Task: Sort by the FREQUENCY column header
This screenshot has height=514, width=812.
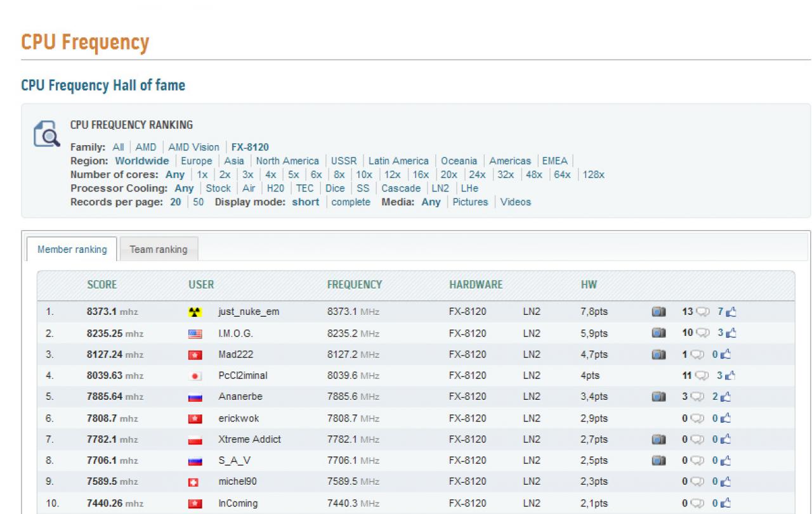Action: coord(354,285)
